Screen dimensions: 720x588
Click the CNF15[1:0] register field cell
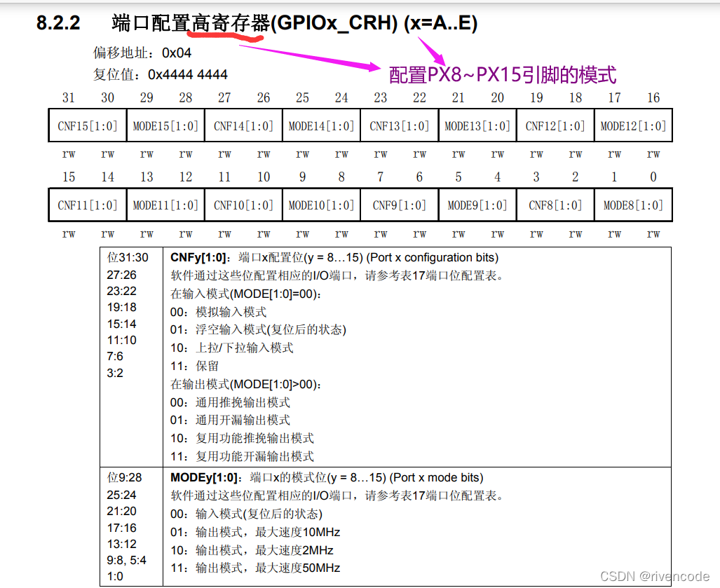pos(86,125)
